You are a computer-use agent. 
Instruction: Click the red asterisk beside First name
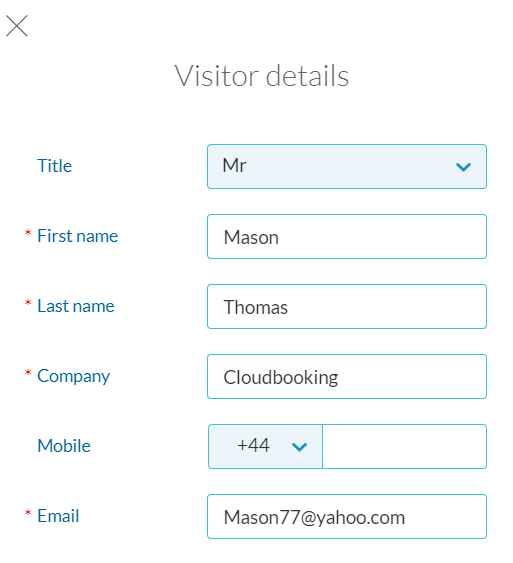pyautogui.click(x=28, y=233)
